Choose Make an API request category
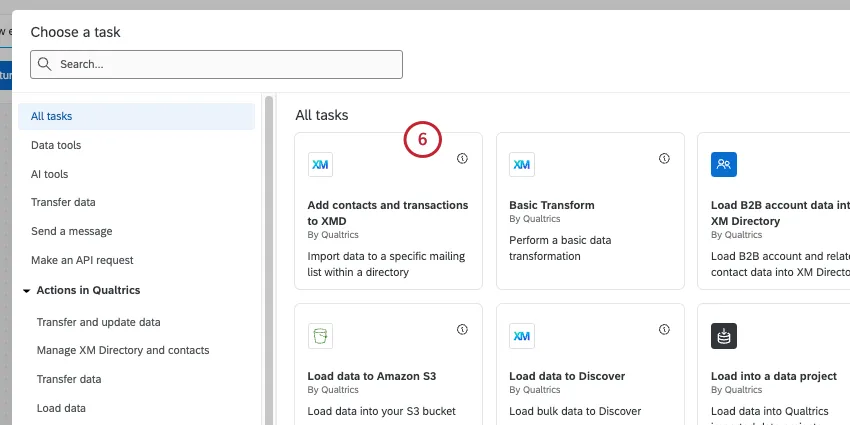The width and height of the screenshot is (850, 425). (82, 260)
